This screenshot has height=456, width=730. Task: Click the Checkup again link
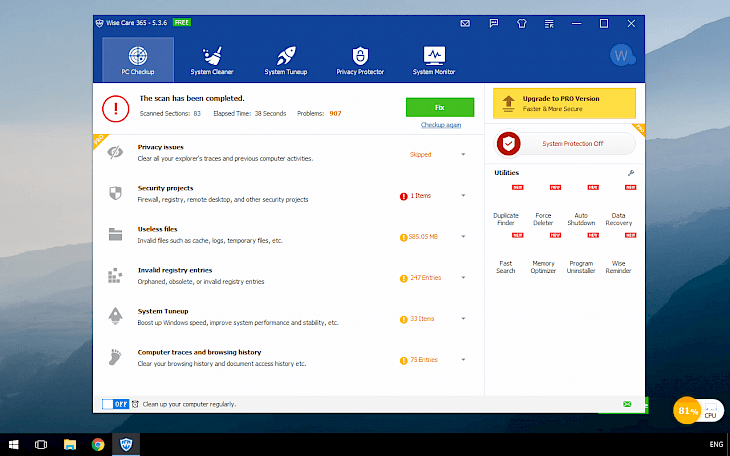[x=441, y=125]
